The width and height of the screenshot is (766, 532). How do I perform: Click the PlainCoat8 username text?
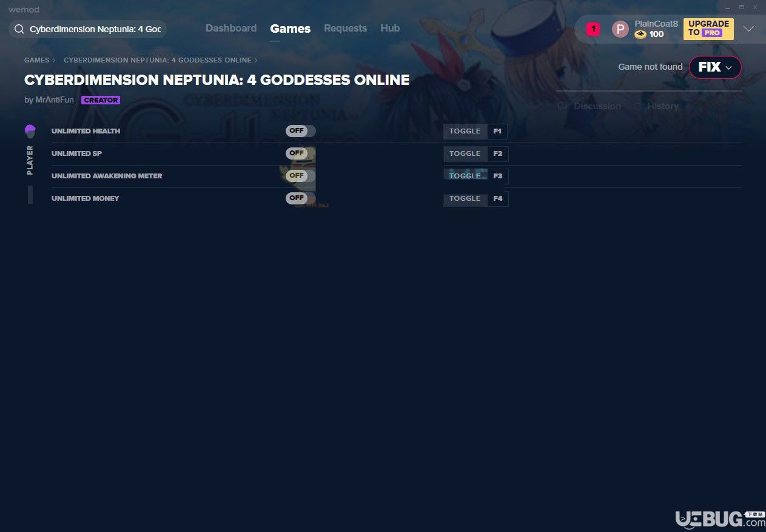656,24
